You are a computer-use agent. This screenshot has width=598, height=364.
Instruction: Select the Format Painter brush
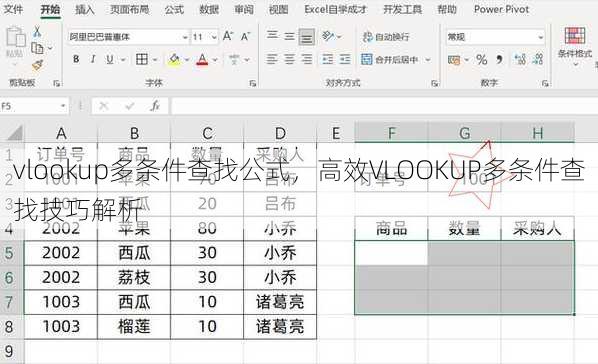37,65
